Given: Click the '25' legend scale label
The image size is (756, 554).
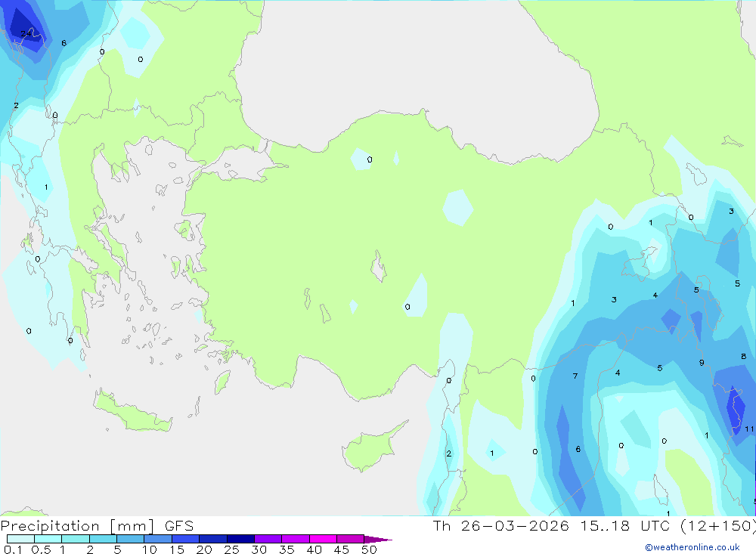Looking at the screenshot, I should (232, 549).
